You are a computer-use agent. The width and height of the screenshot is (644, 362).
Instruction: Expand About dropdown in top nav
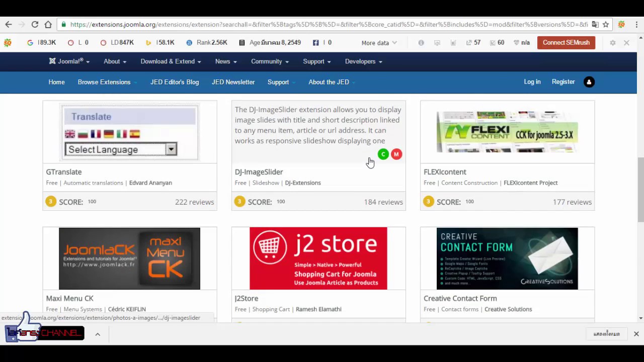pyautogui.click(x=115, y=61)
